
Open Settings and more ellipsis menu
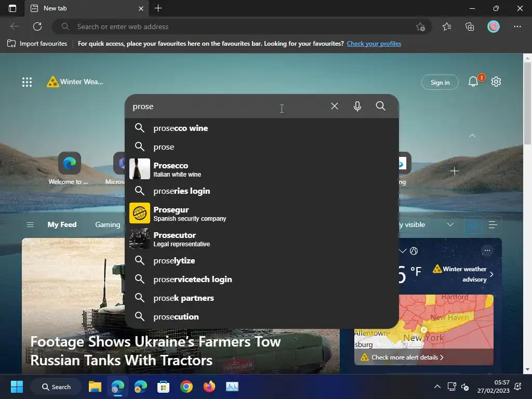517,26
